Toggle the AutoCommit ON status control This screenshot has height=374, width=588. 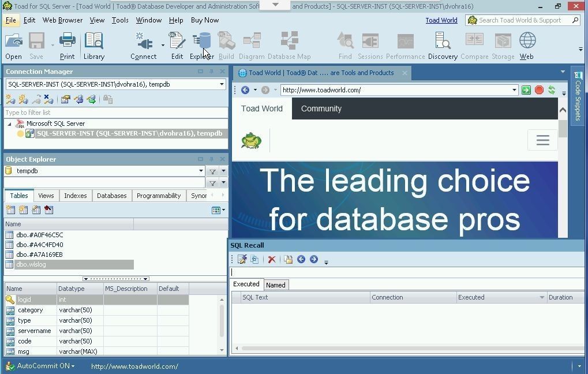point(45,366)
